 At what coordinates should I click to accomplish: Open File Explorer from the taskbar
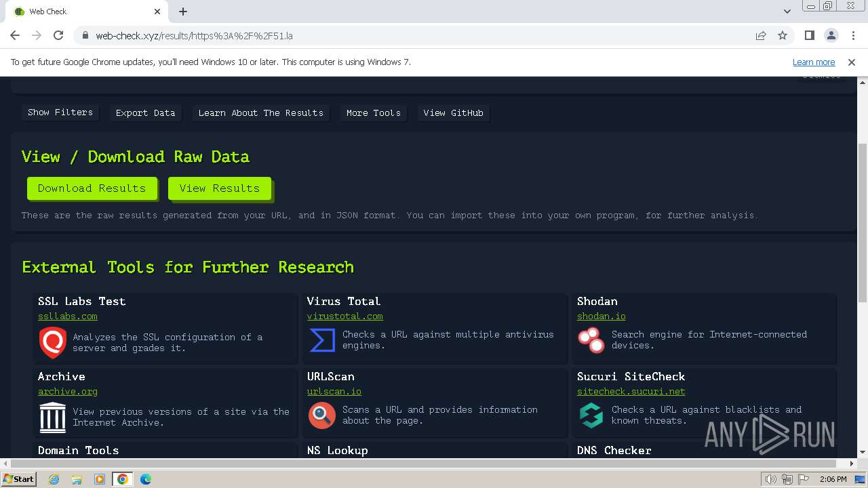77,479
